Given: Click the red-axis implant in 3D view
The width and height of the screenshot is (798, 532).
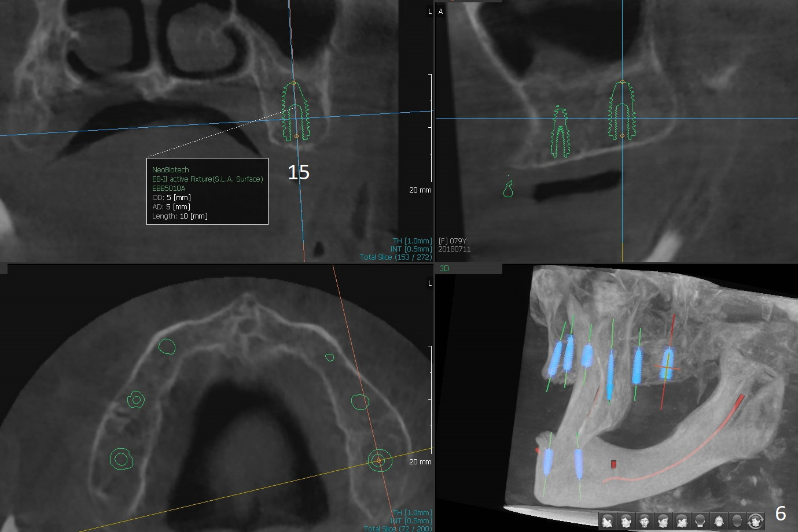Looking at the screenshot, I should (667, 364).
